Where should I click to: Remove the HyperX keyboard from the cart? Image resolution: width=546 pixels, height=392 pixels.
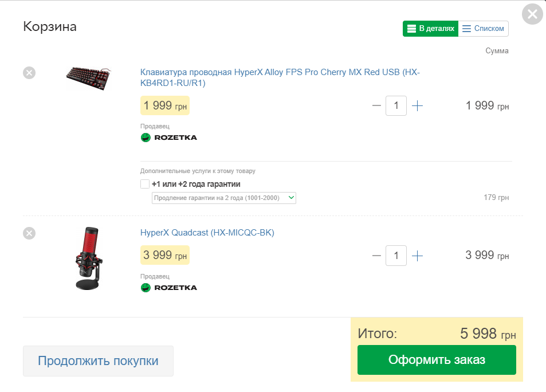[29, 73]
